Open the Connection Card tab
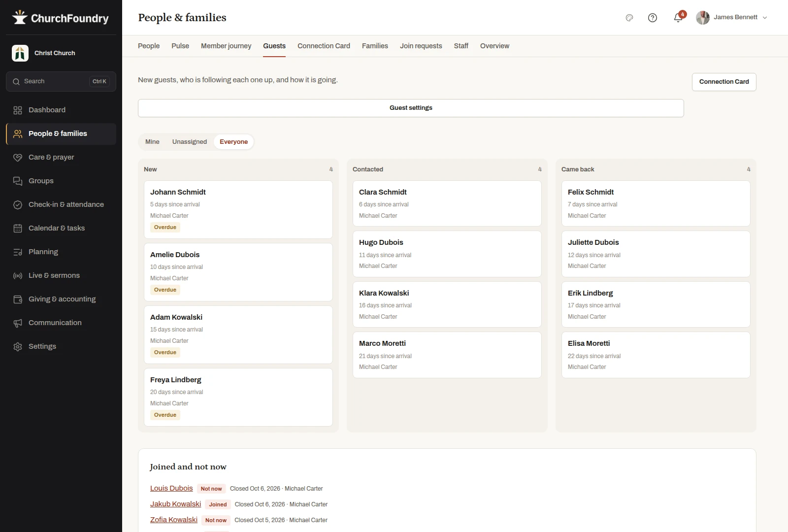Screen dimensions: 788x532 [324, 46]
